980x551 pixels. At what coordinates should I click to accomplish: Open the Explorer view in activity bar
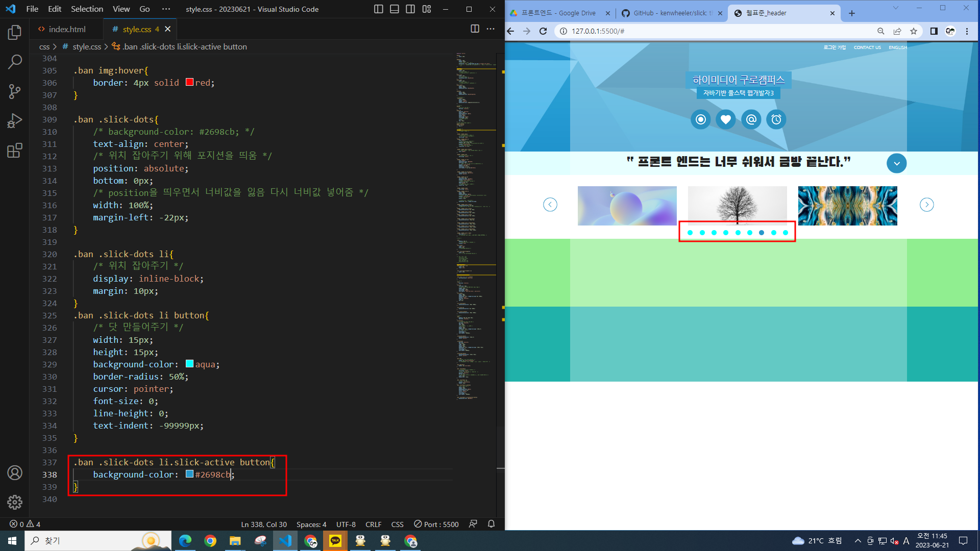click(x=15, y=33)
